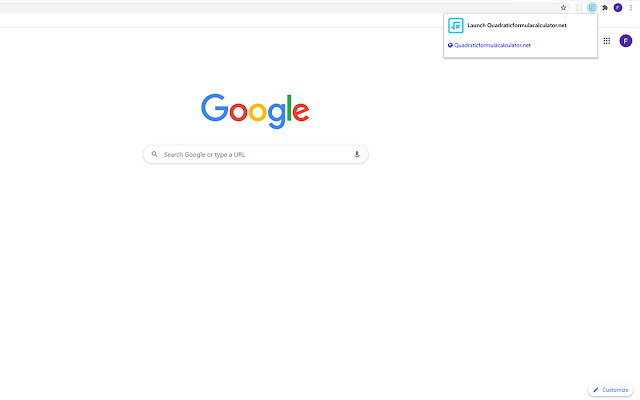The height and width of the screenshot is (400, 640).
Task: Click the square root icon in the popup
Action: tap(456, 25)
